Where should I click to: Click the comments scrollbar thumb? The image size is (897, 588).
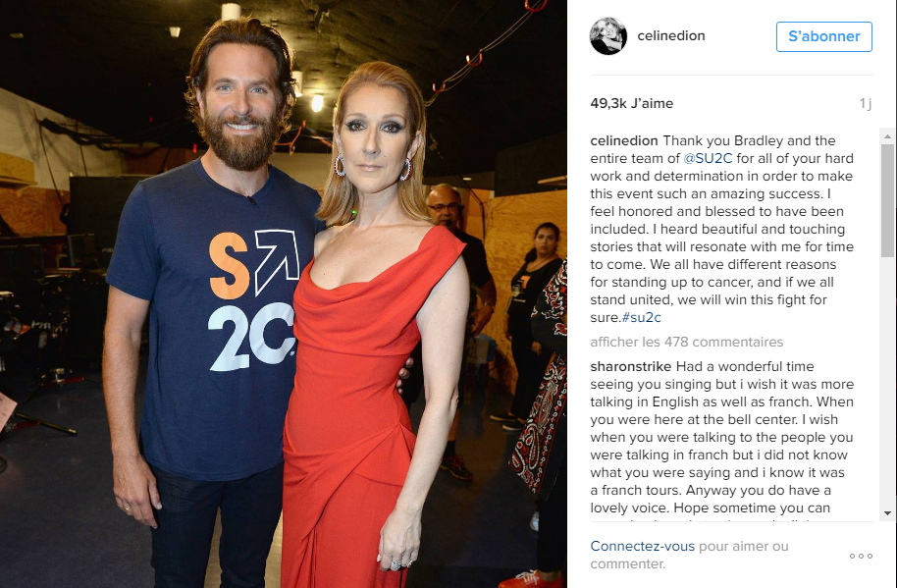click(887, 200)
